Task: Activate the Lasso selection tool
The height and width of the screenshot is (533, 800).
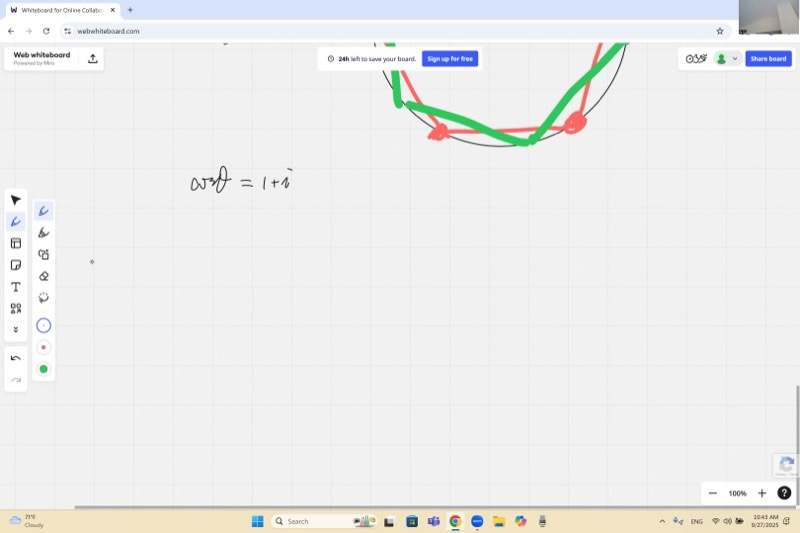Action: 43,298
